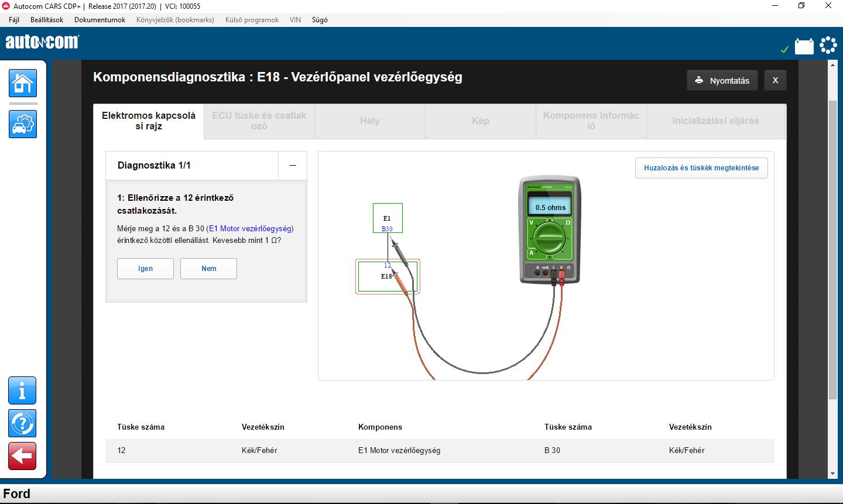Click the vehicle diagnostics car icon
Viewport: 843px width, 504px height.
[23, 124]
